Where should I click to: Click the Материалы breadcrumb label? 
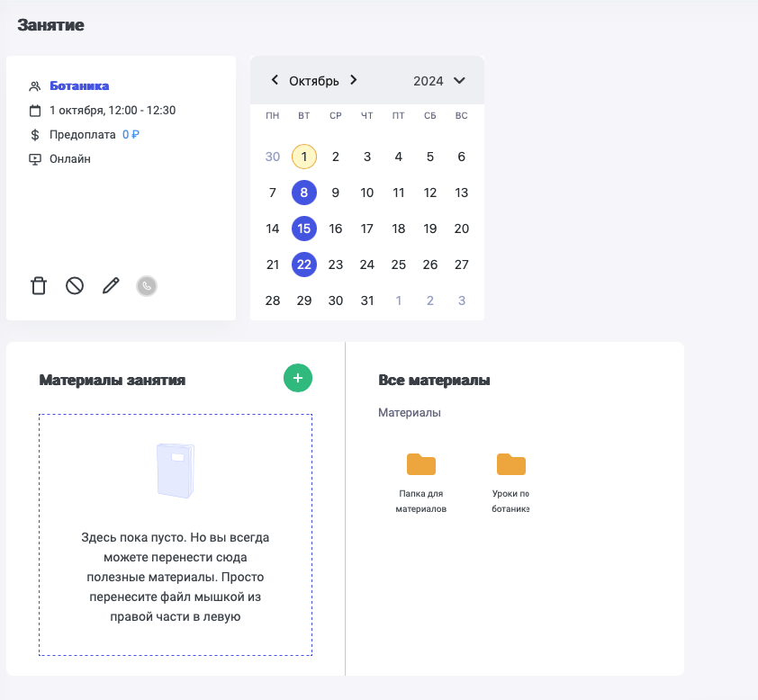410,413
